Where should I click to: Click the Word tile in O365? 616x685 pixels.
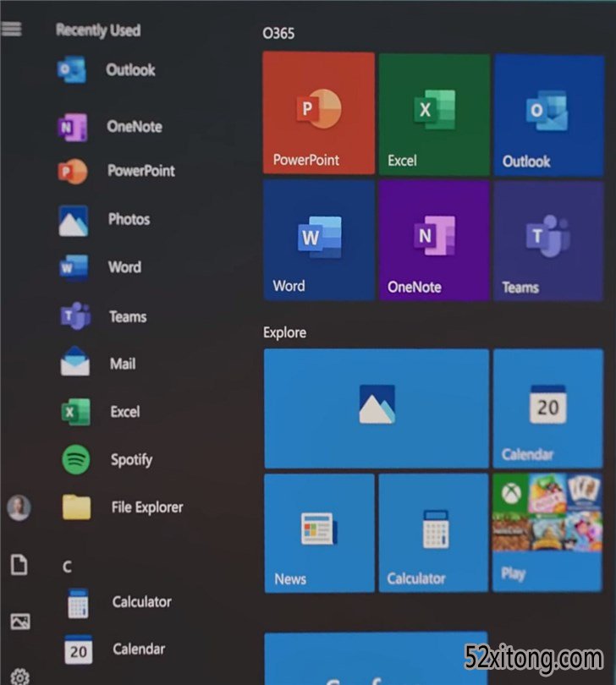pyautogui.click(x=319, y=240)
